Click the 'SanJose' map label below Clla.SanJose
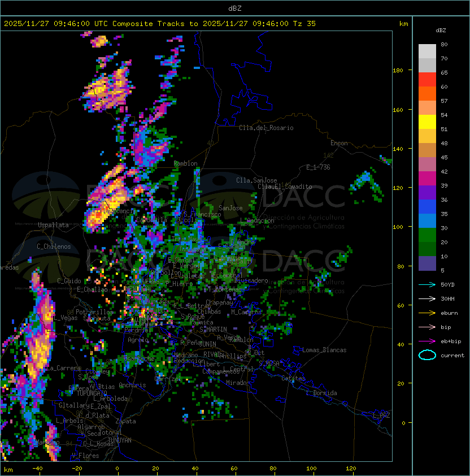Image resolution: width=470 pixels, height=476 pixels. point(230,208)
